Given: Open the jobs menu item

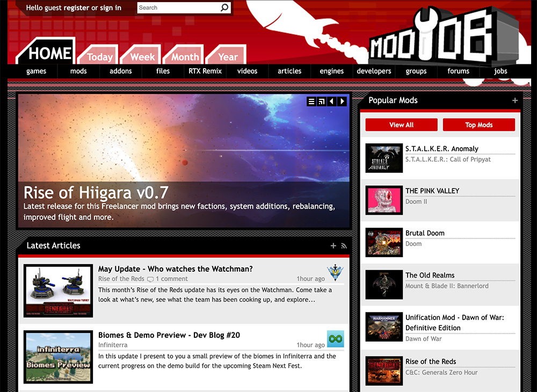Looking at the screenshot, I should click(500, 71).
